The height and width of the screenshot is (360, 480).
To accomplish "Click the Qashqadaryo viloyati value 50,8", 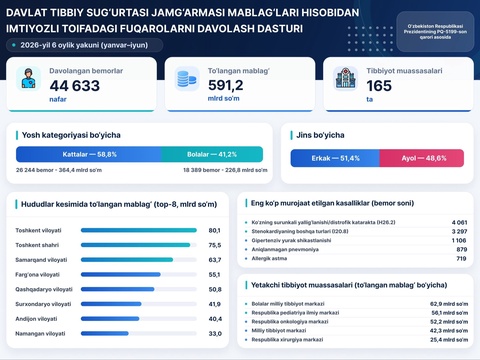I will pos(215,289).
